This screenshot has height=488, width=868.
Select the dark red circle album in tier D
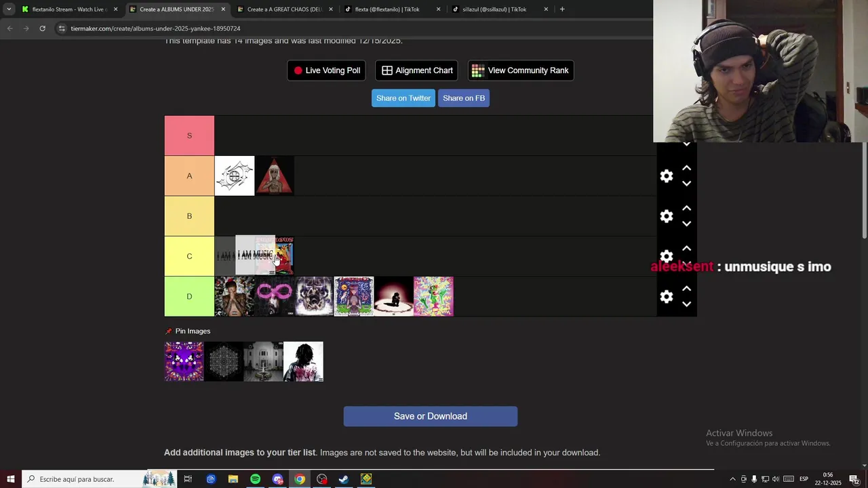[x=394, y=296]
